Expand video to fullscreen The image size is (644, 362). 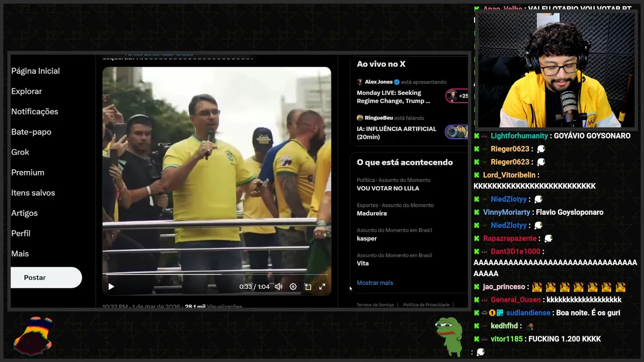pos(322,287)
